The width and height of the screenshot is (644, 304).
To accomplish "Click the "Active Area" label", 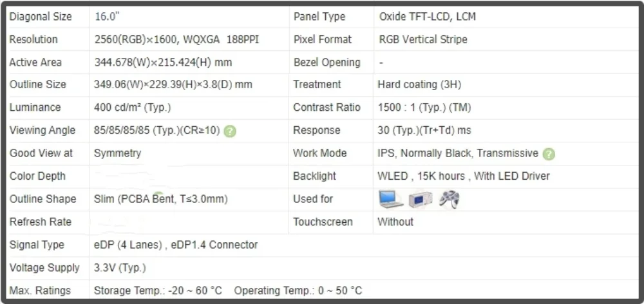I will click(35, 62).
